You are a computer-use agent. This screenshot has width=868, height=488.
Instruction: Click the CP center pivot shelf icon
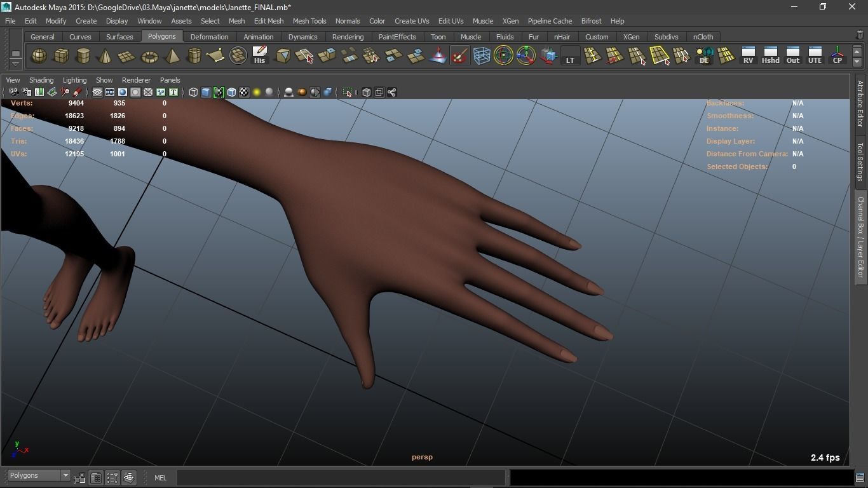(837, 56)
